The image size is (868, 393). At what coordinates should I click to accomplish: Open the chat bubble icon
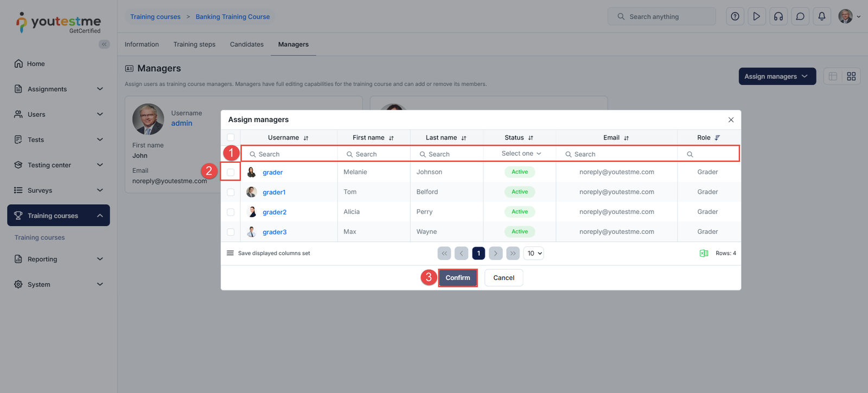(800, 17)
